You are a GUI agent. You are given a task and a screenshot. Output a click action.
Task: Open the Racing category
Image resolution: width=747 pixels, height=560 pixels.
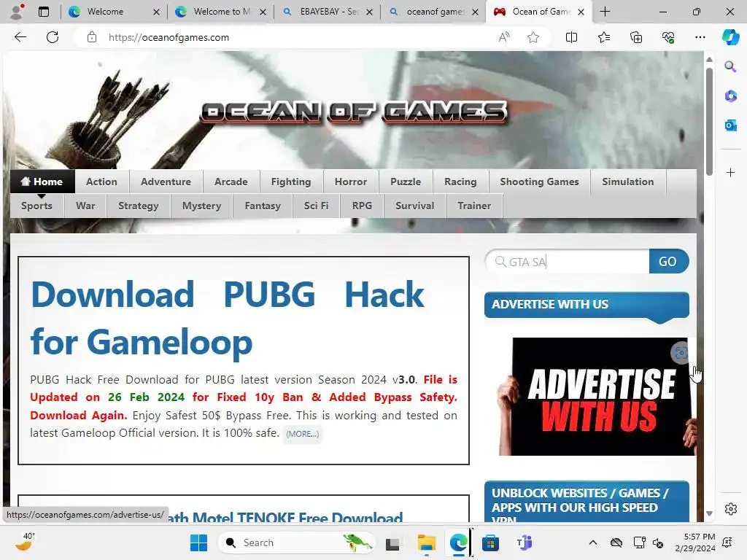tap(460, 182)
